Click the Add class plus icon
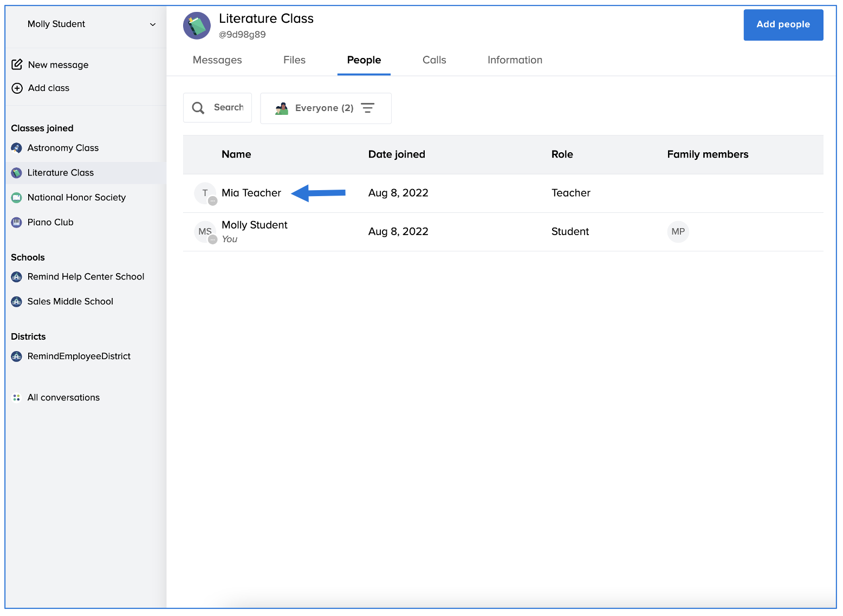 tap(17, 88)
